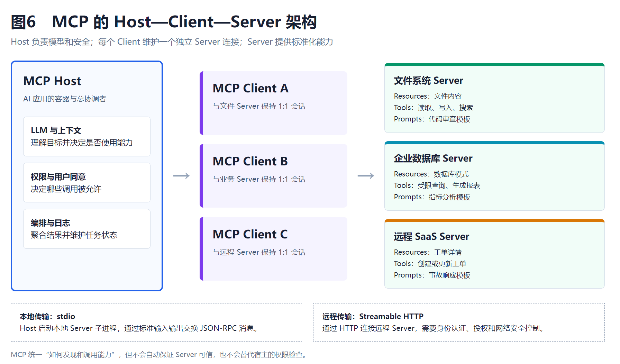Image resolution: width=620 pixels, height=364 pixels.
Task: Click '聚合结果并维护任务状态' text
Action: point(74,235)
